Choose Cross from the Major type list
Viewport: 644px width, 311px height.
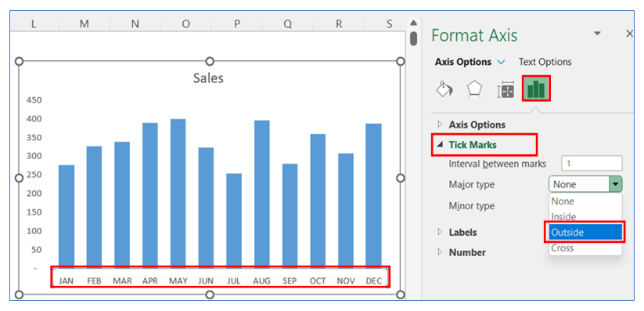585,248
